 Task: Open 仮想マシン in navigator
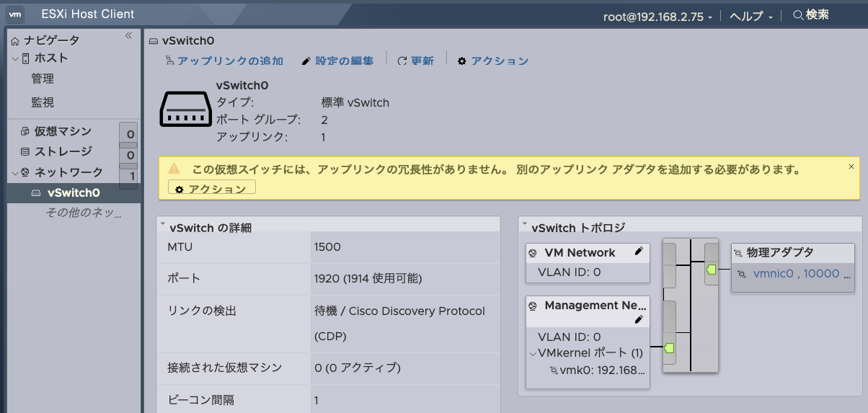point(63,131)
